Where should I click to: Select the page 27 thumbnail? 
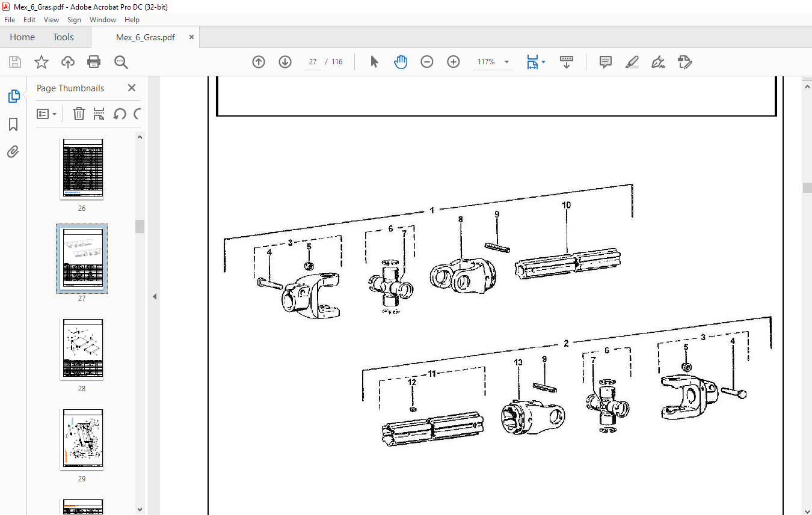pyautogui.click(x=82, y=259)
